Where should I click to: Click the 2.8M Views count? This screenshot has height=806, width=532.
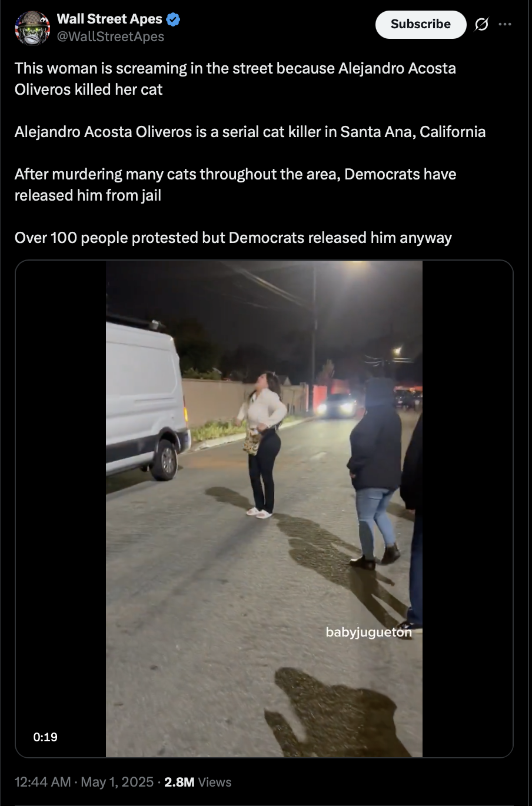[198, 782]
